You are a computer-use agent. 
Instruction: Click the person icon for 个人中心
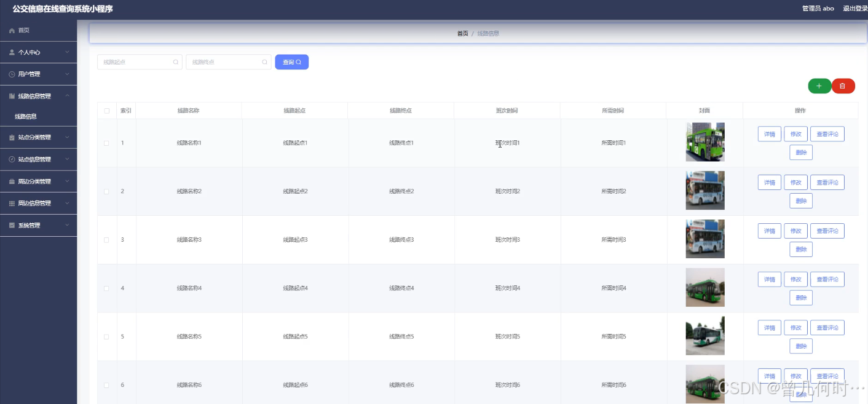click(12, 52)
